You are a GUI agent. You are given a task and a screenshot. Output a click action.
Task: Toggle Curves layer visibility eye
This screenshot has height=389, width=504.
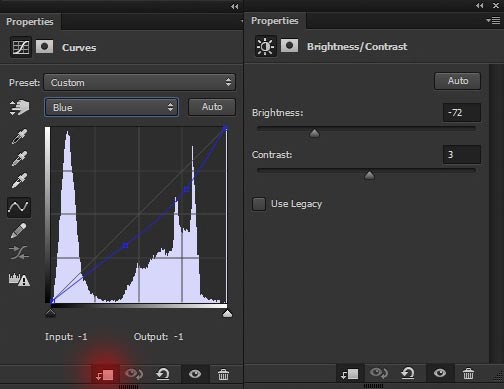pyautogui.click(x=195, y=374)
